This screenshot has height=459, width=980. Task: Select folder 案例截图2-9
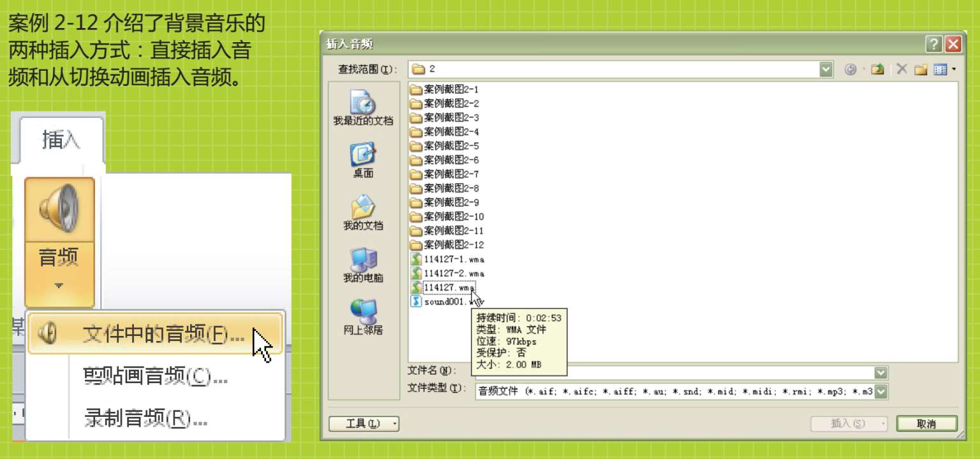click(444, 203)
